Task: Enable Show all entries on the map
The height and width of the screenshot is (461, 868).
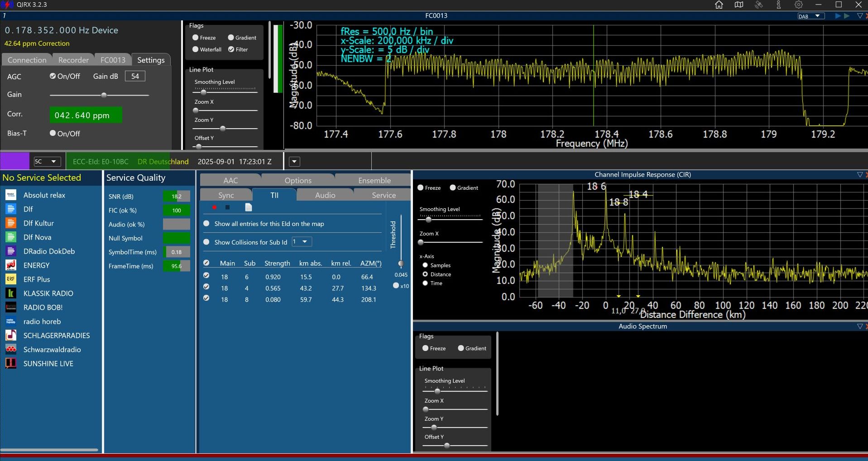Action: point(206,224)
